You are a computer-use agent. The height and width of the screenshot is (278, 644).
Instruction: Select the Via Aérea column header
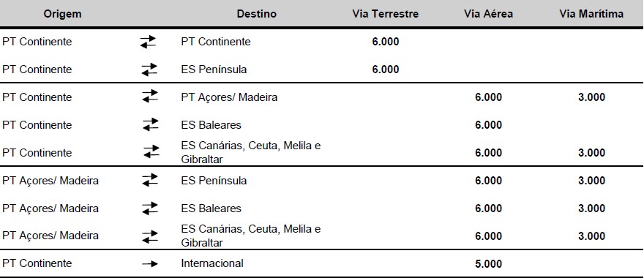tap(488, 14)
